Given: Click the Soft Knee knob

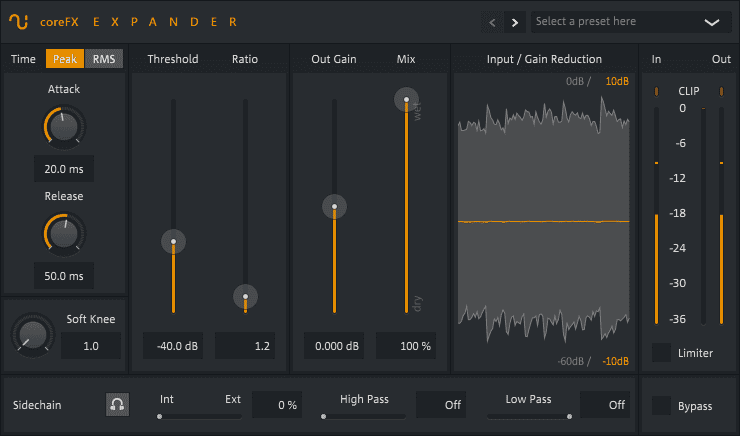Looking at the screenshot, I should tap(32, 337).
